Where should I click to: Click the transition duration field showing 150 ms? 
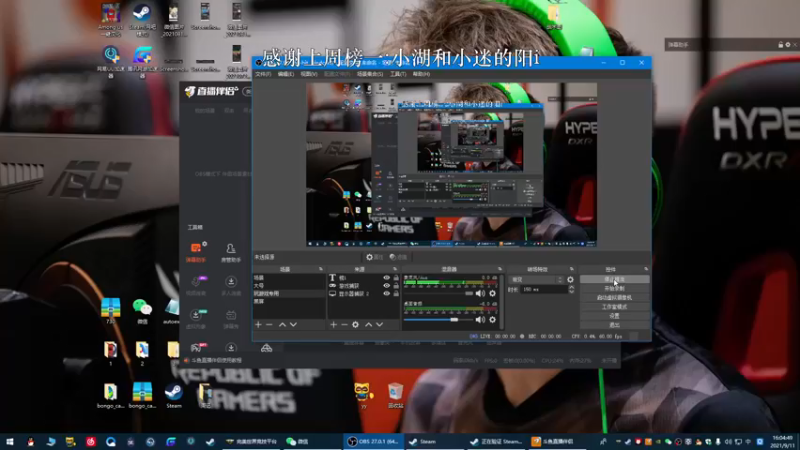tap(543, 289)
